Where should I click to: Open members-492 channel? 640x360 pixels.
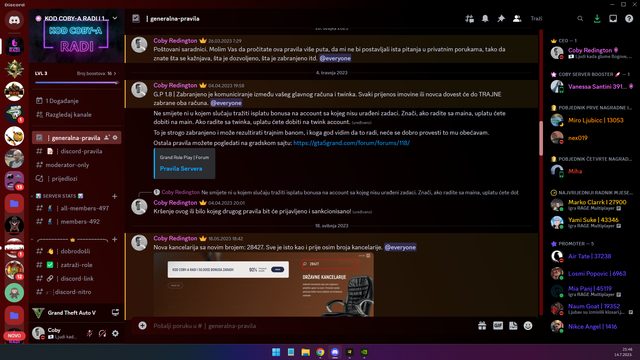coord(76,222)
